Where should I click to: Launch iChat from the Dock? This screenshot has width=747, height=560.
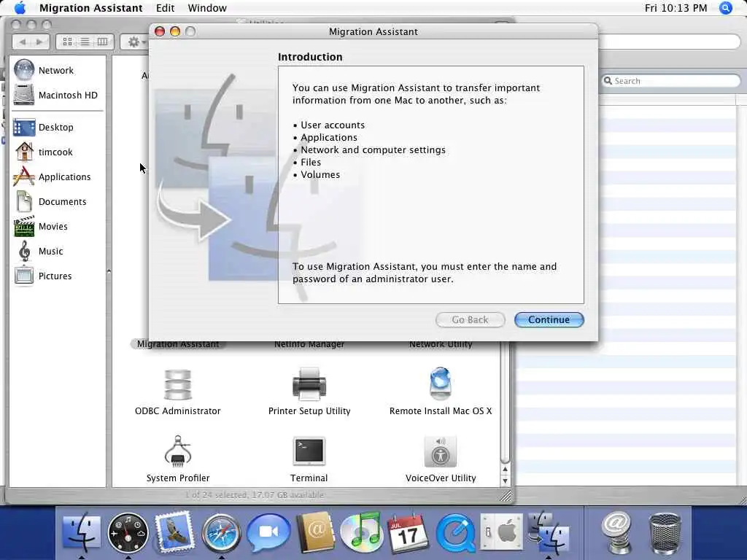pyautogui.click(x=268, y=532)
